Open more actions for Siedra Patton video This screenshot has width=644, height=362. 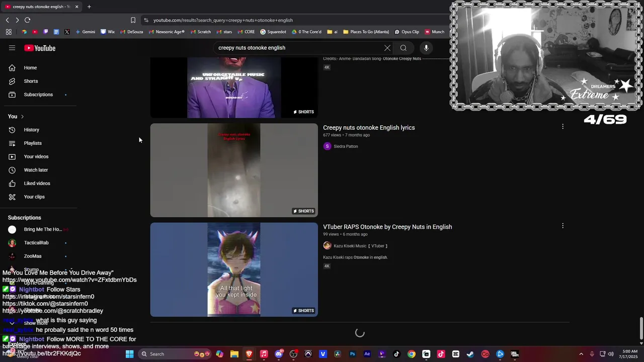point(562,127)
